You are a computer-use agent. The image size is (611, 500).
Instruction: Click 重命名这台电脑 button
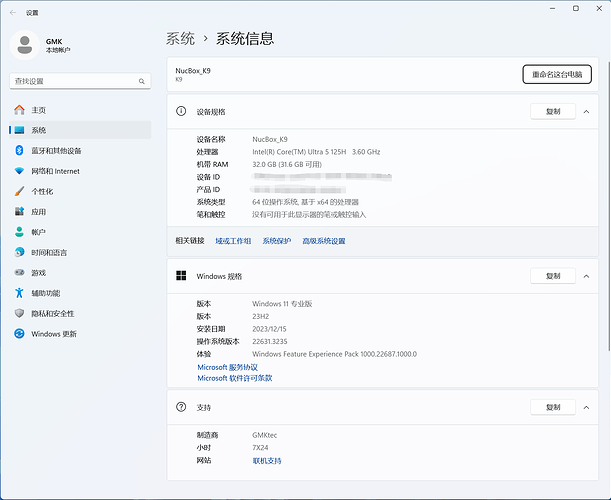tap(557, 74)
